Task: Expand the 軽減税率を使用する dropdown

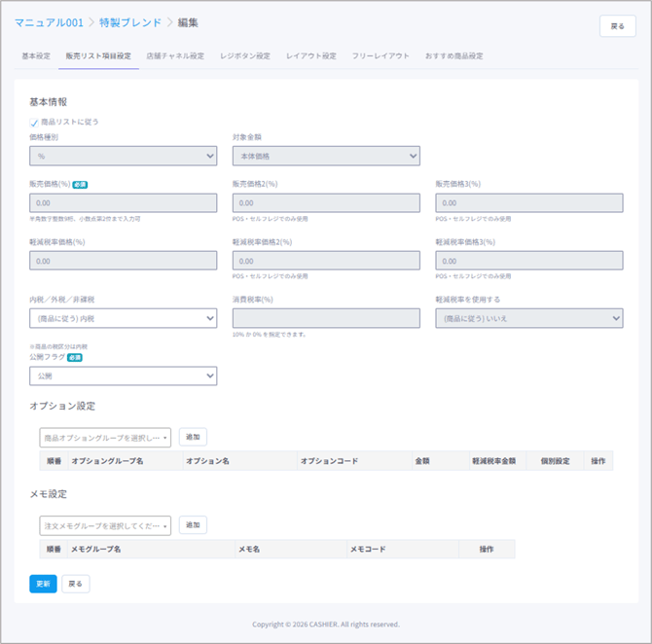Action: tap(528, 318)
